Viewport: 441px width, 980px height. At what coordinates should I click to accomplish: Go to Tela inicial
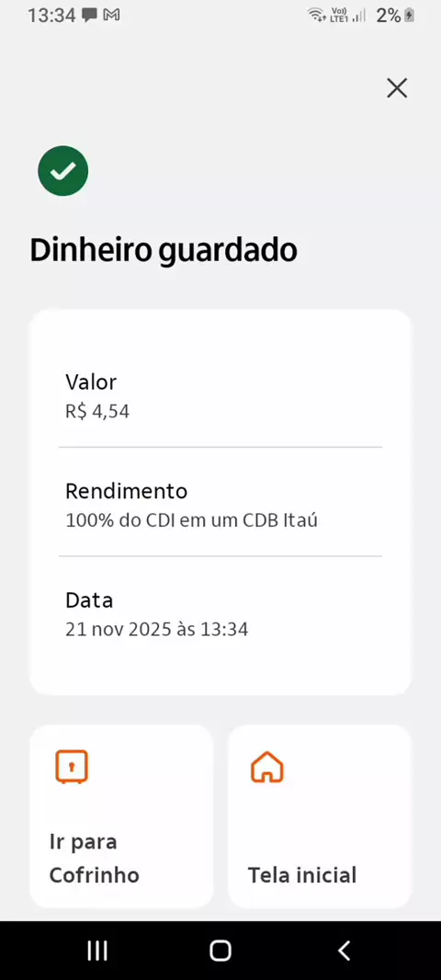point(319,816)
